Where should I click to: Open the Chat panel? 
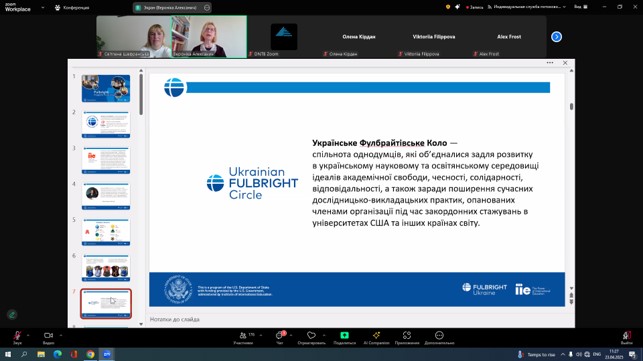(x=280, y=337)
